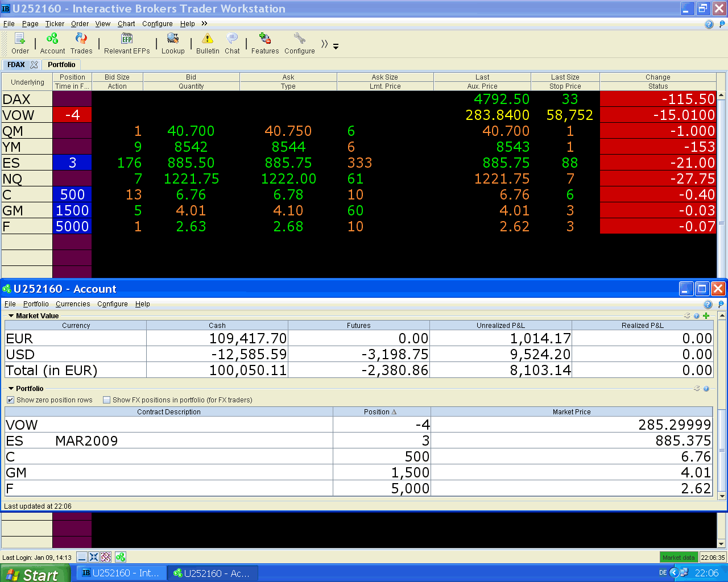
Task: Click the Order toolbar icon
Action: coord(20,43)
